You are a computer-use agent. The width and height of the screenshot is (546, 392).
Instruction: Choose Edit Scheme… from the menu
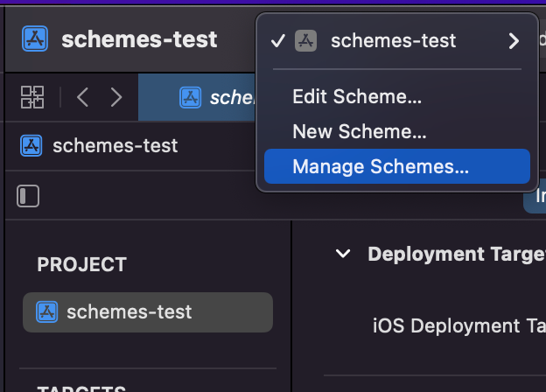(x=357, y=96)
